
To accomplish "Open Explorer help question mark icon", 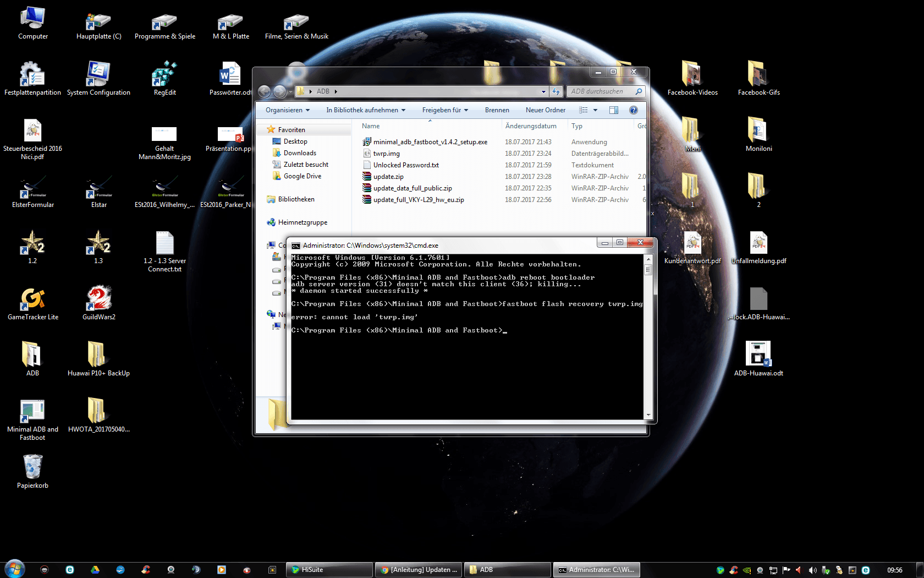I will 634,110.
